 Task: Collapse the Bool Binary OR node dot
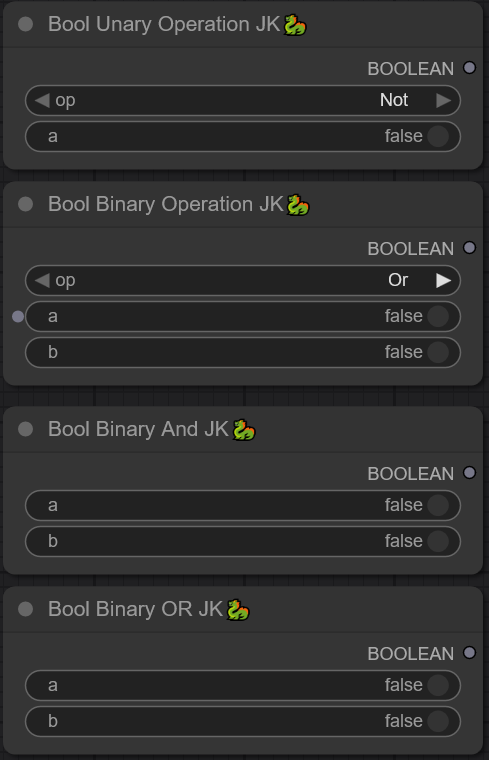(x=25, y=609)
